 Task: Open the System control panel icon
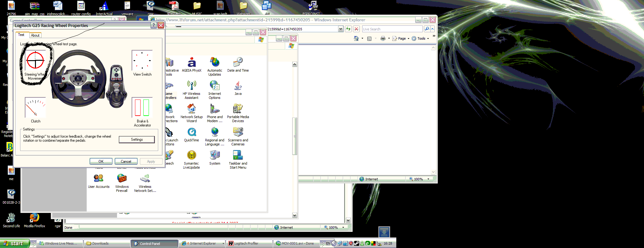tap(215, 157)
